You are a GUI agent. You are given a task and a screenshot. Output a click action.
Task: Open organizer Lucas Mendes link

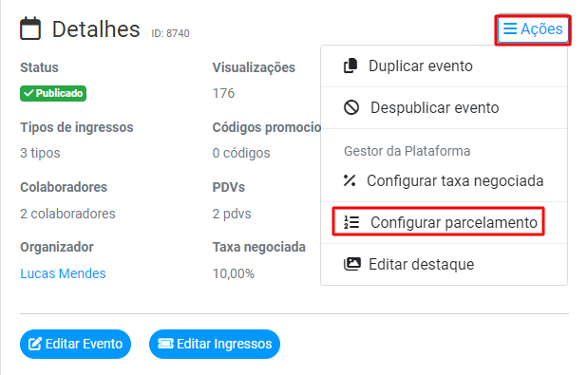click(63, 273)
